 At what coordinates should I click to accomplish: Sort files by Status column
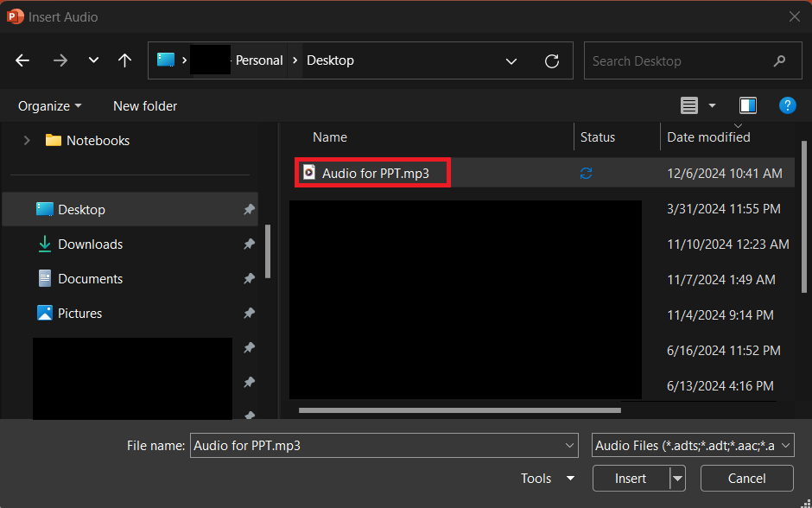[x=598, y=137]
